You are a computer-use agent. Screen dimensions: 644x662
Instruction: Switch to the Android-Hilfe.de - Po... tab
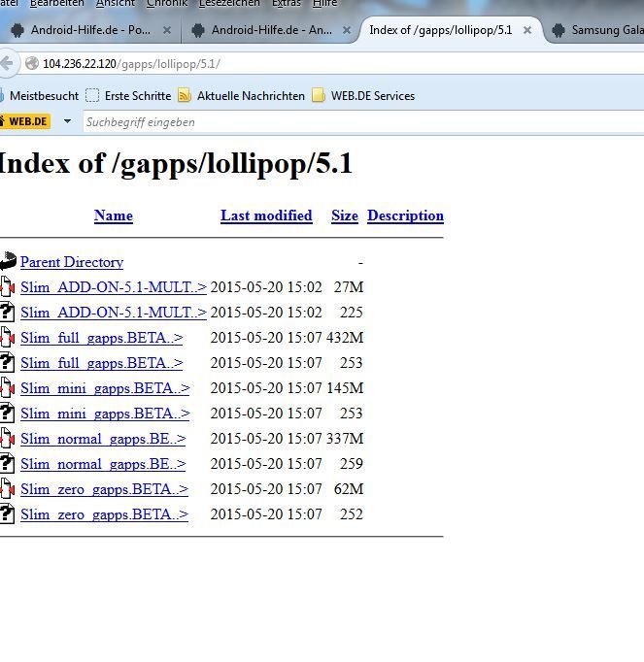[x=90, y=30]
